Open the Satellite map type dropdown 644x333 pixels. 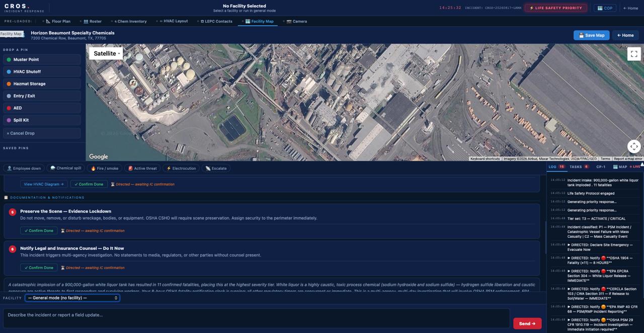pos(106,53)
